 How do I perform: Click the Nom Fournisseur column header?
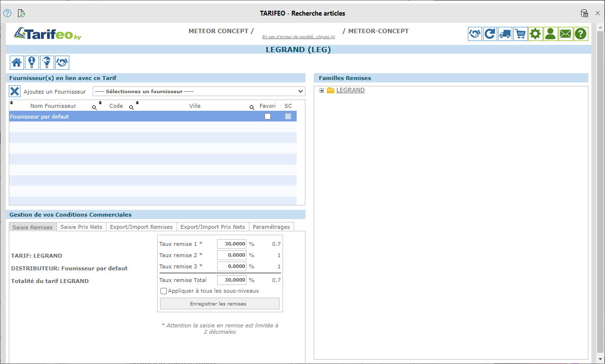pos(53,106)
